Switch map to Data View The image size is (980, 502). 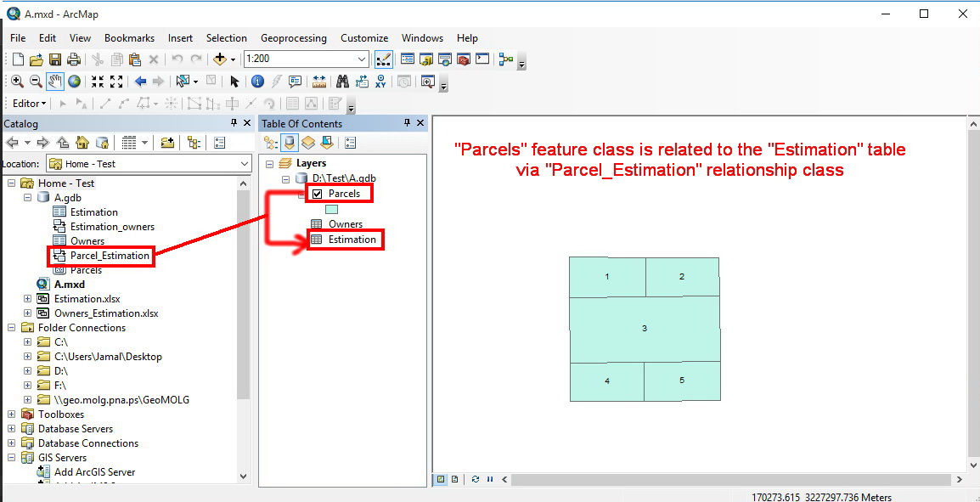click(441, 480)
